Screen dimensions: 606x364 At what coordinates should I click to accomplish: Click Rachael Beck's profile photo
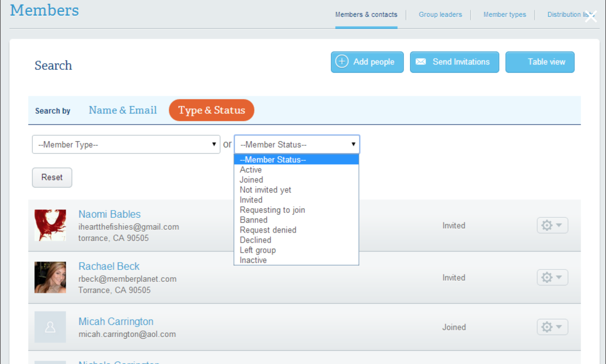point(50,277)
